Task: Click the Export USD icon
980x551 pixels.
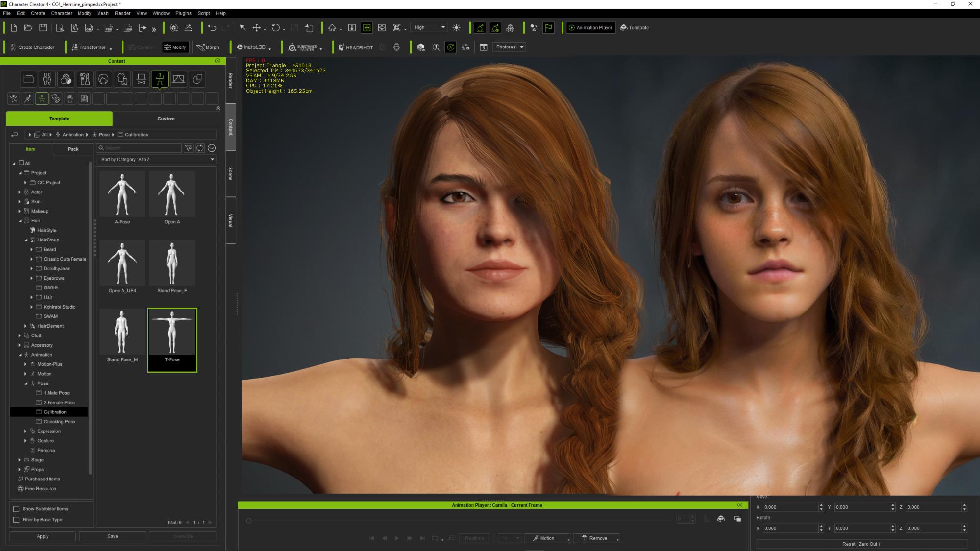Action: tap(128, 28)
